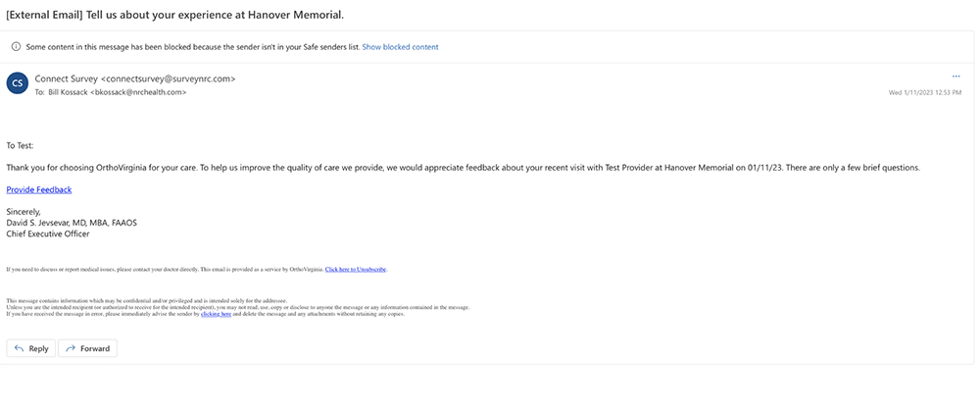Click the David S. Jevsevar signature name
This screenshot has height=413, width=980.
[72, 223]
